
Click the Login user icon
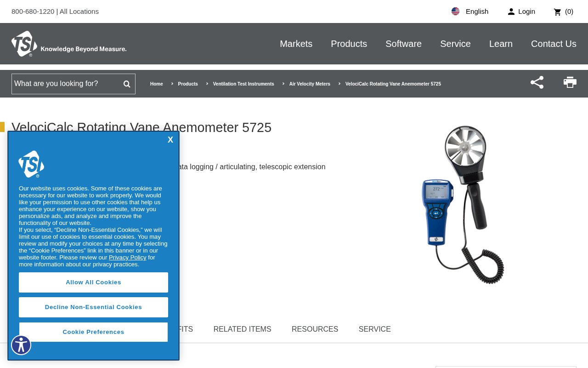pos(511,12)
